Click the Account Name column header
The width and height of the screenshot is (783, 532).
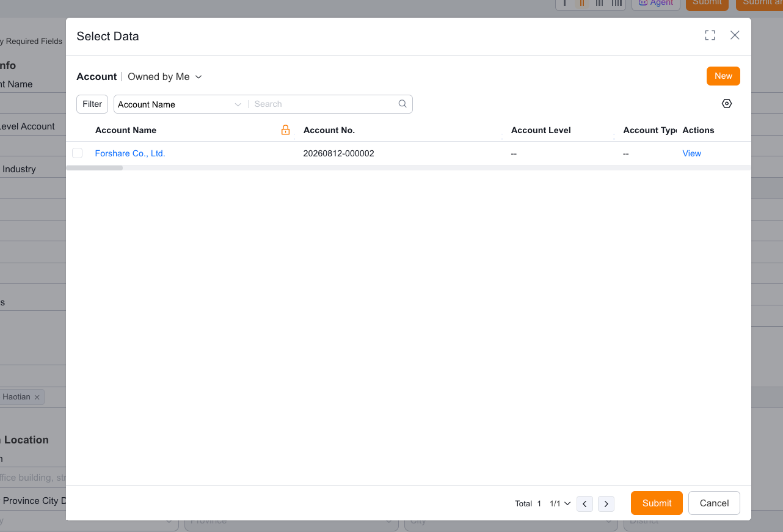click(x=126, y=130)
